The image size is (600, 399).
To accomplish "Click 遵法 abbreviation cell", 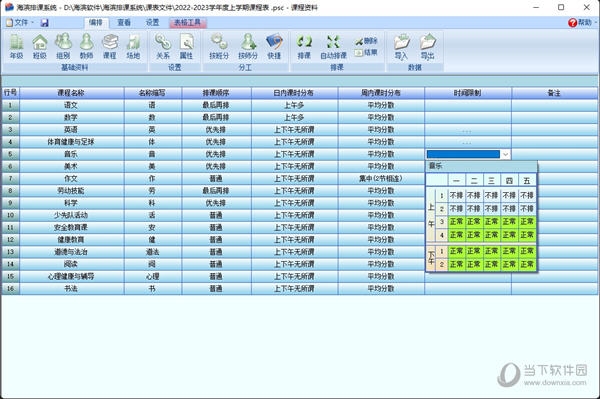I will (x=152, y=252).
